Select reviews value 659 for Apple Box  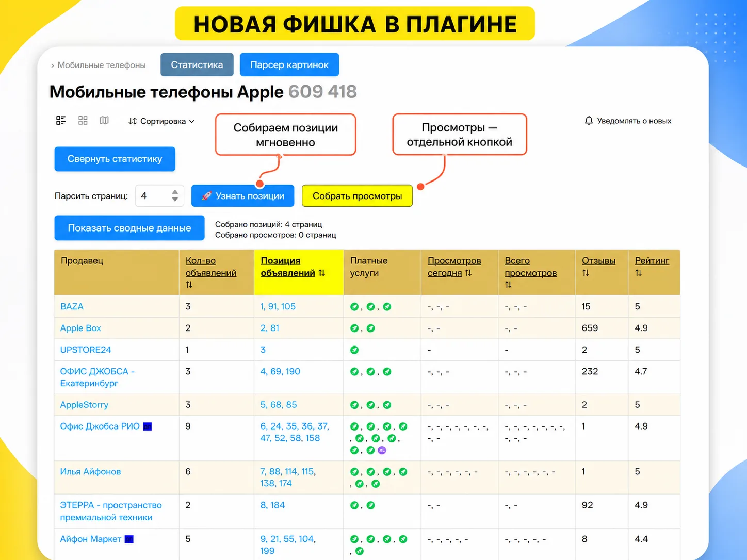[590, 328]
